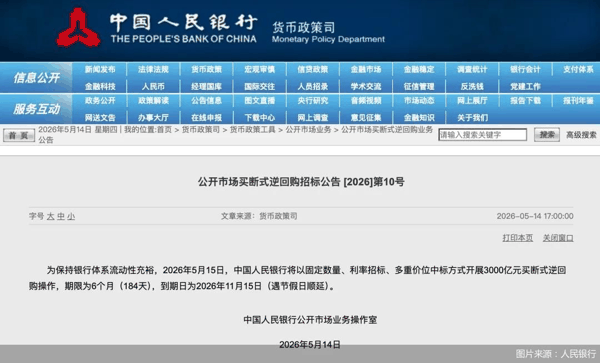Screen dimensions: 600x363
Task: Click the 报刊年鉴 nav link
Action: (x=578, y=101)
